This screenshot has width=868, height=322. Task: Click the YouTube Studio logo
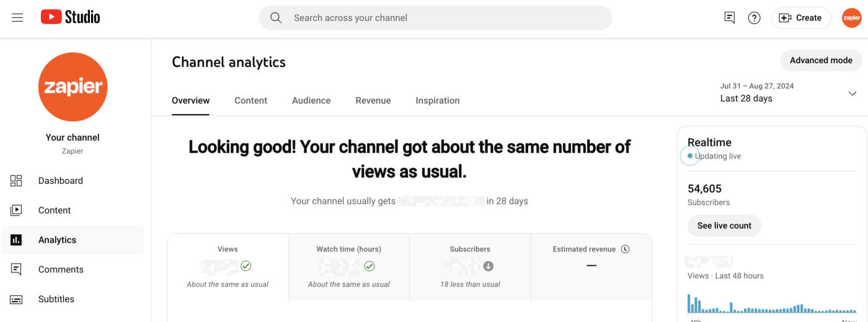70,17
